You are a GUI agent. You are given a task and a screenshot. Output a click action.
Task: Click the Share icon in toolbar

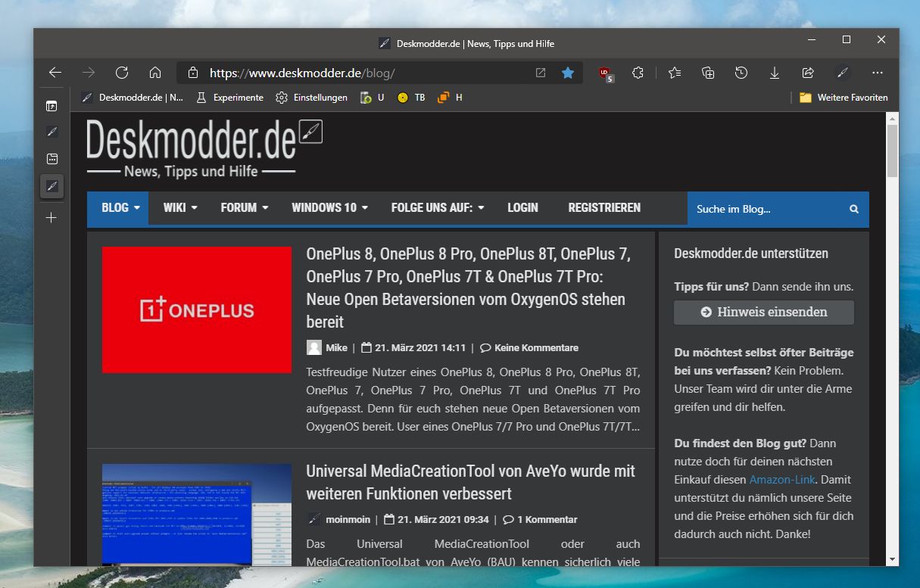[808, 73]
